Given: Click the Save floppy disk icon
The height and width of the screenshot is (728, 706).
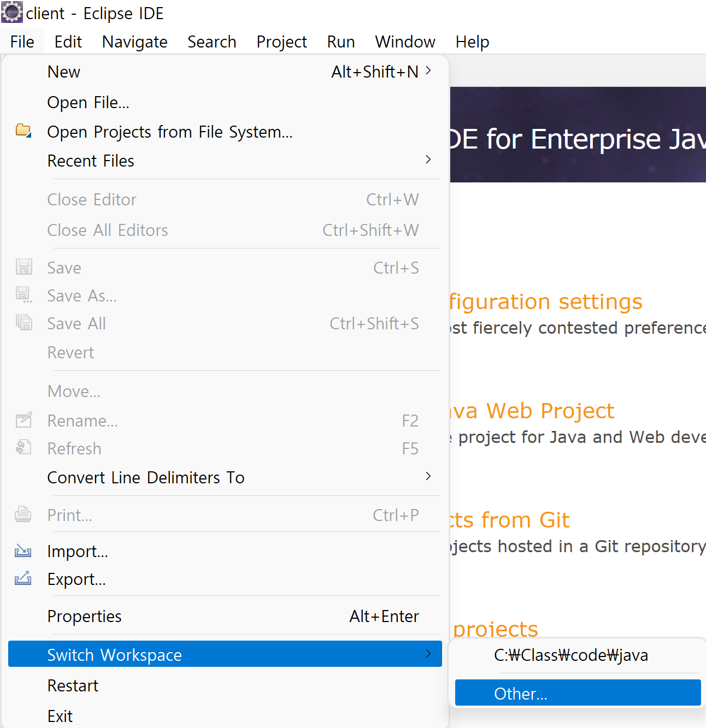Looking at the screenshot, I should pyautogui.click(x=23, y=267).
